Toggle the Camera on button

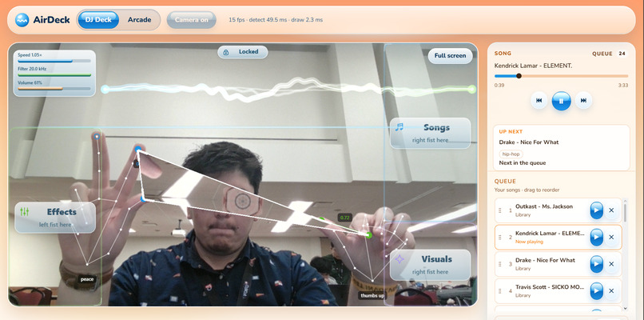192,20
